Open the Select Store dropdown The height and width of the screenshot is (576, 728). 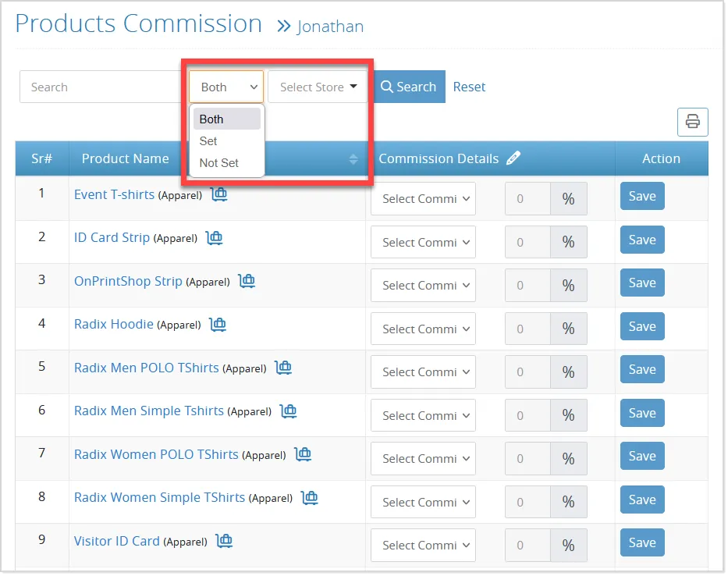pyautogui.click(x=318, y=87)
